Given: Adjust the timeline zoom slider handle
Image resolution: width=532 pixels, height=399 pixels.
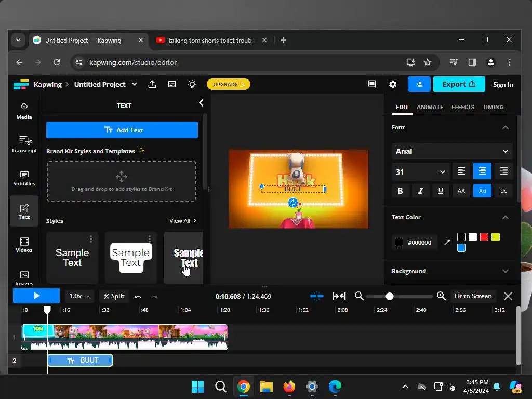Looking at the screenshot, I should 390,297.
